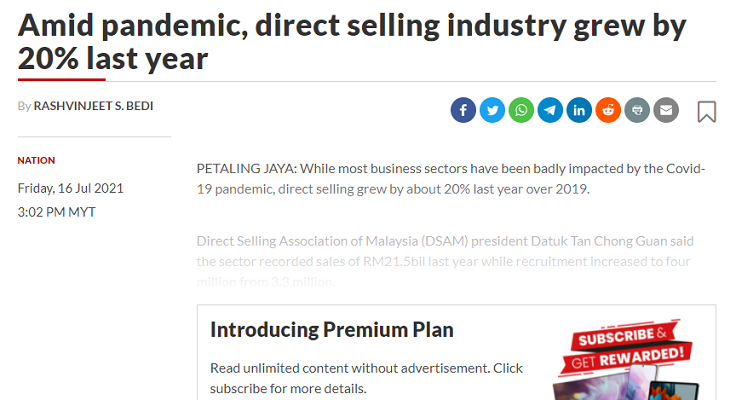Open author Rashvinjeet S. Bedi's page
This screenshot has width=736, height=400.
click(x=93, y=106)
